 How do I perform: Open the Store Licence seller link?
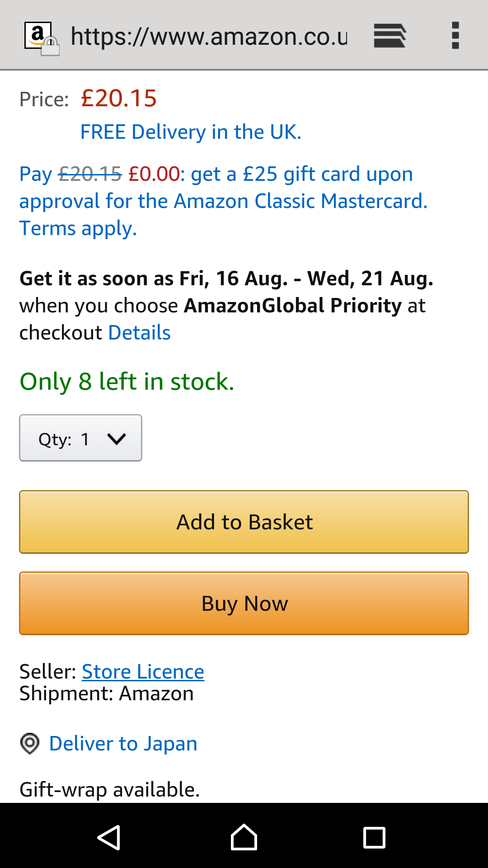tap(143, 672)
